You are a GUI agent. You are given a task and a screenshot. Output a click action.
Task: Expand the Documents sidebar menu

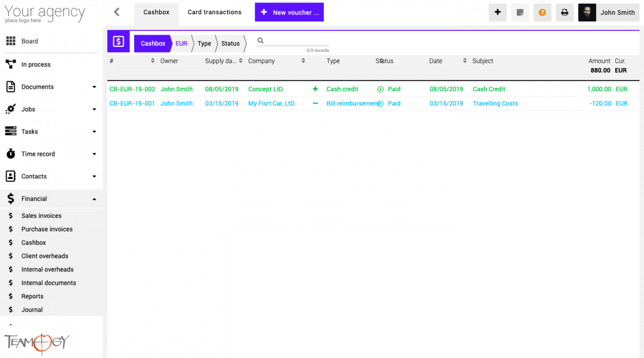pos(94,87)
